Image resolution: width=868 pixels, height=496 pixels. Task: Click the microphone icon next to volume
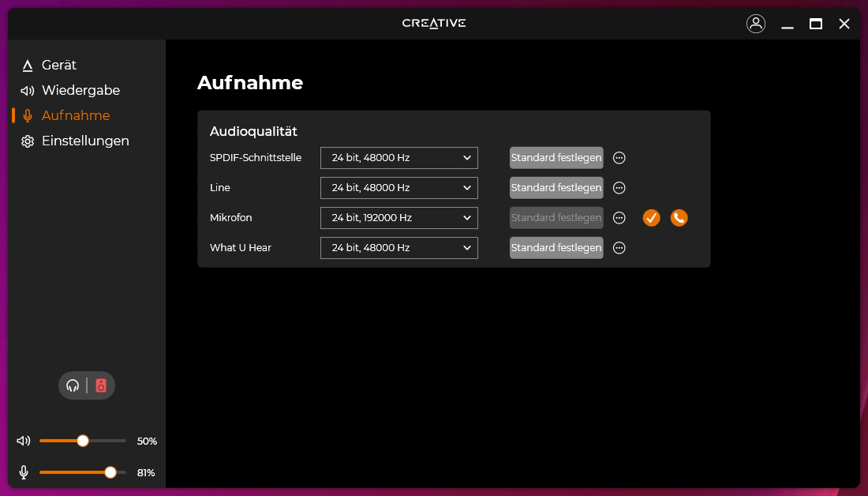23,472
